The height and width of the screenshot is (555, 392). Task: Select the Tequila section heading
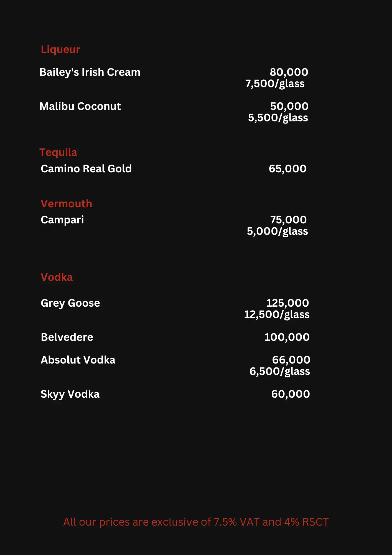point(58,153)
